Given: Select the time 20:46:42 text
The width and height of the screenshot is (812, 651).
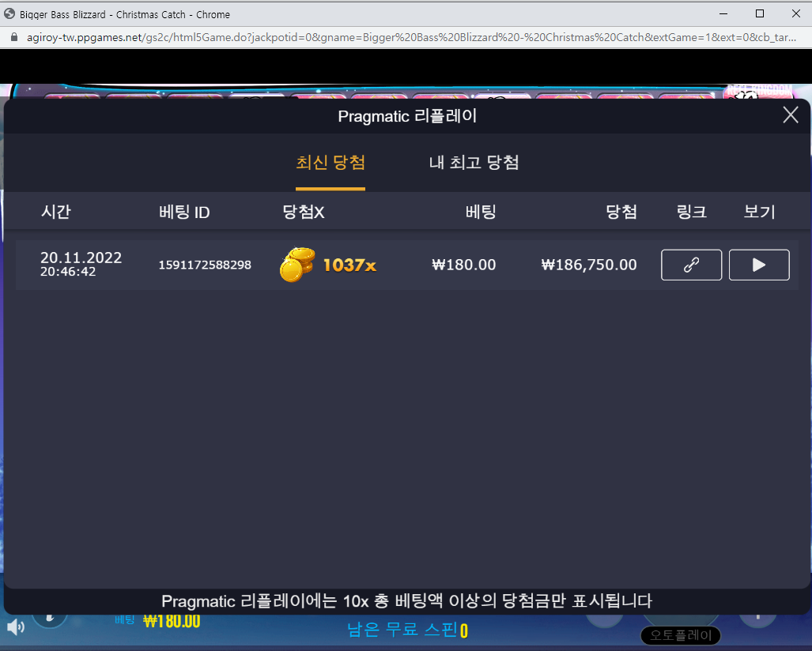Looking at the screenshot, I should point(68,272).
